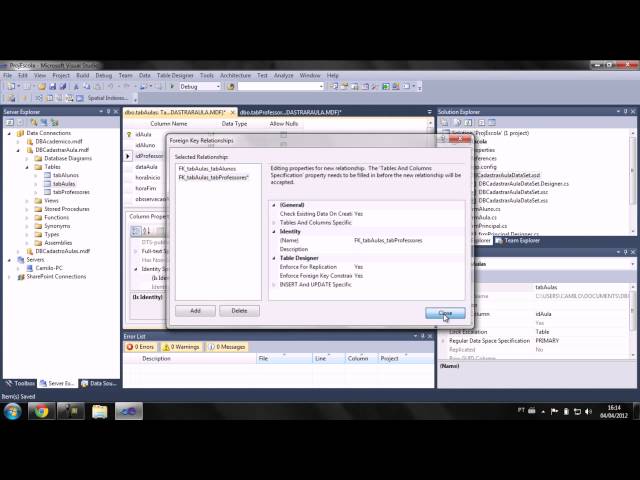640x480 pixels.
Task: Delete the selected relationship
Action: (239, 311)
